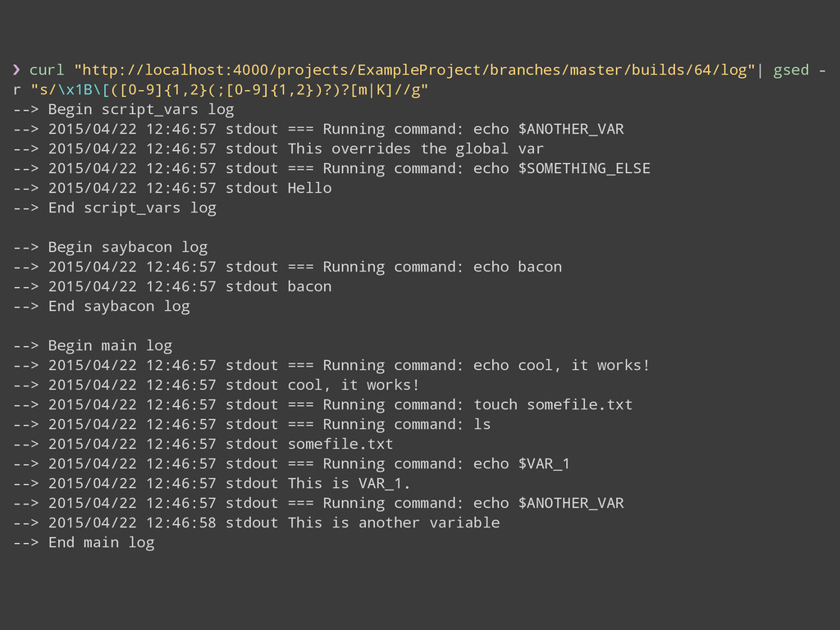Click the gsed command name

[791, 70]
